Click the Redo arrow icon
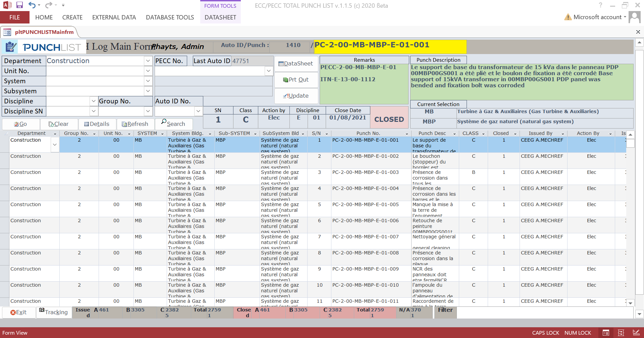644x338 pixels. tap(49, 5)
